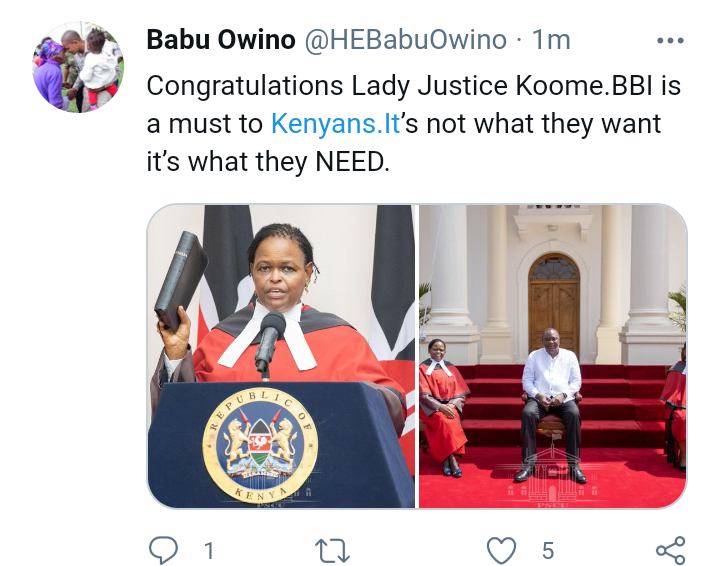Open Babu Owino's profile picture
Screen dimensions: 720x566
point(78,67)
